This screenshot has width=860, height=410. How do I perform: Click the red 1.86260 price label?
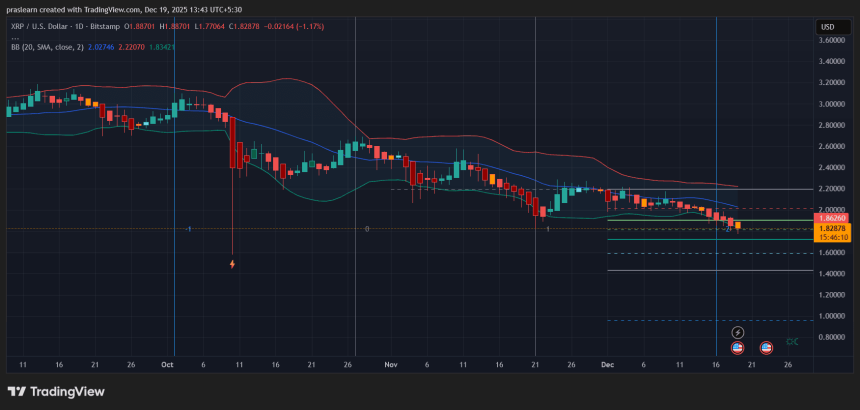(x=833, y=218)
